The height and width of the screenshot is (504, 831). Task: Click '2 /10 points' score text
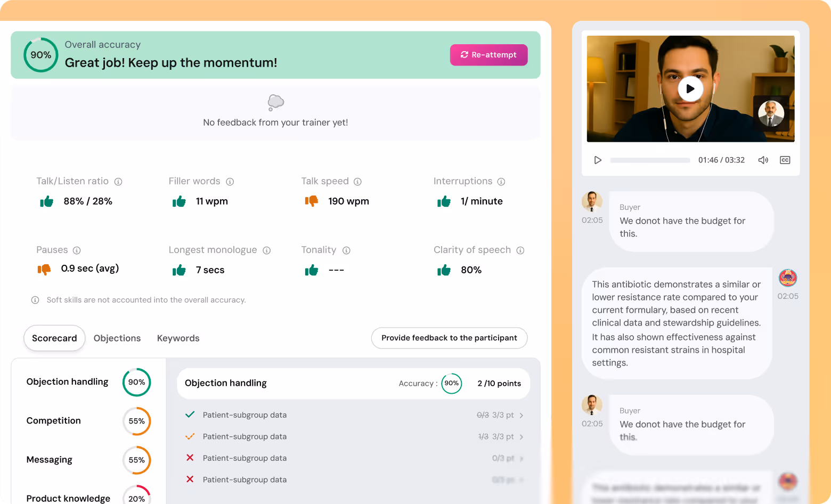click(x=499, y=384)
